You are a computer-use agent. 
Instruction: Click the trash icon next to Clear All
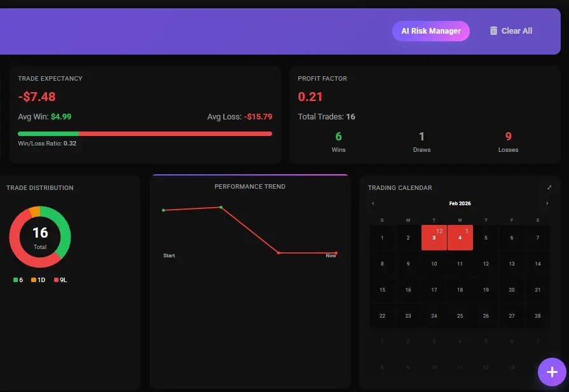494,30
